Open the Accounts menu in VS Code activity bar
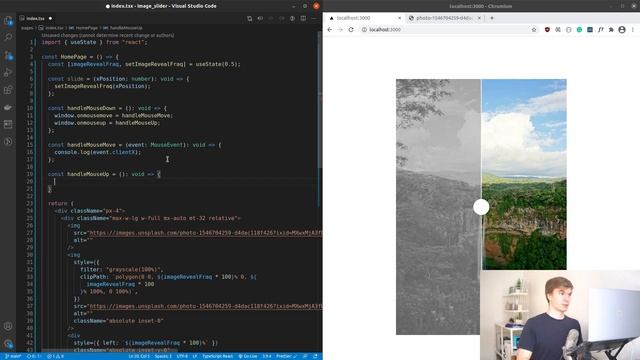640x360 pixels. tap(8, 326)
